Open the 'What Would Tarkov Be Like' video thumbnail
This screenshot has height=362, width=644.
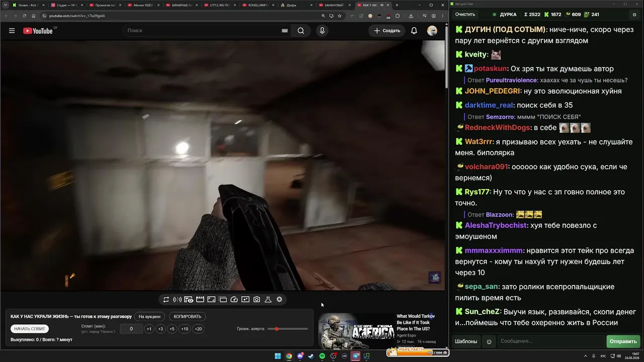click(x=356, y=330)
